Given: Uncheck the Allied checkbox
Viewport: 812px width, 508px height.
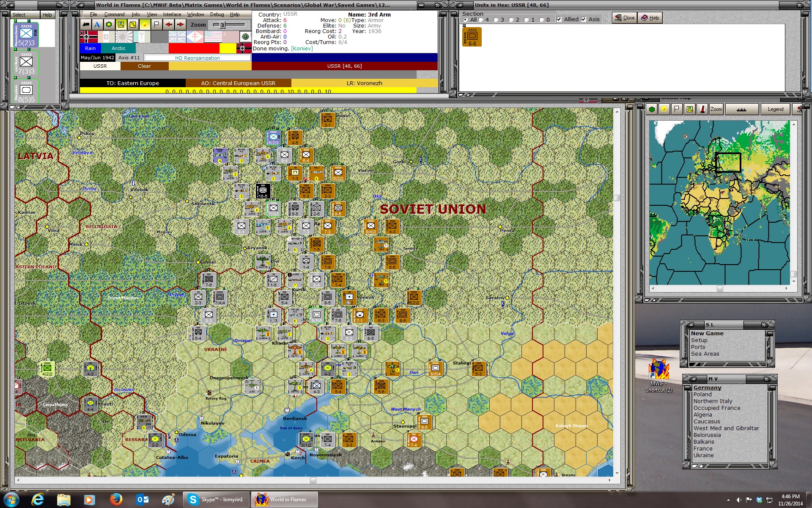Looking at the screenshot, I should click(x=559, y=19).
